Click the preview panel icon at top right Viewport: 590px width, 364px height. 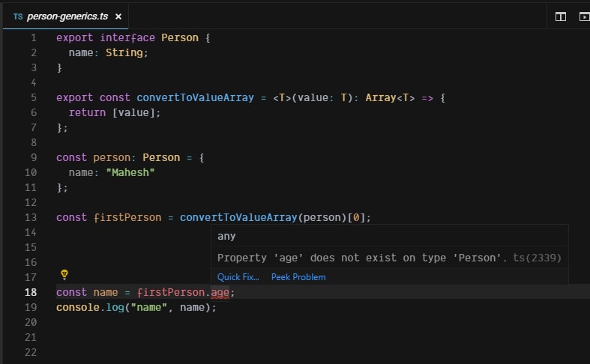point(584,16)
